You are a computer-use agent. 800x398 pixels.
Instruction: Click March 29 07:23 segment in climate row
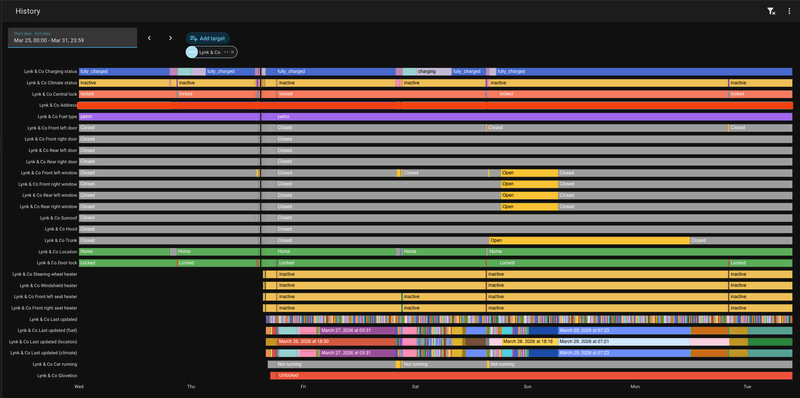pyautogui.click(x=624, y=353)
